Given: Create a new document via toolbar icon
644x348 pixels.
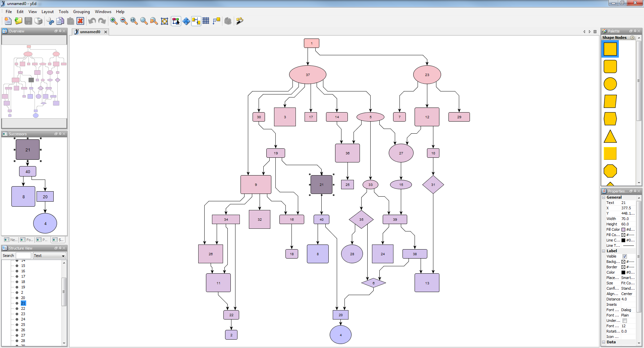Looking at the screenshot, I should point(8,21).
